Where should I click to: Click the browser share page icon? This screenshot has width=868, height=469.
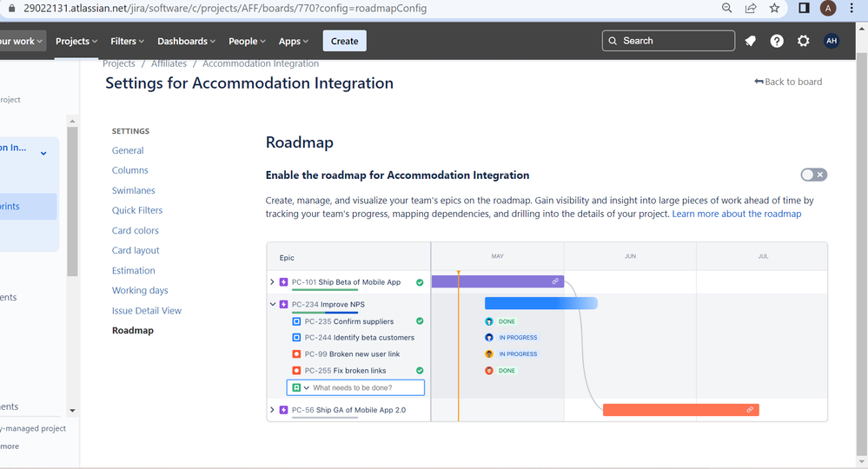tap(751, 8)
